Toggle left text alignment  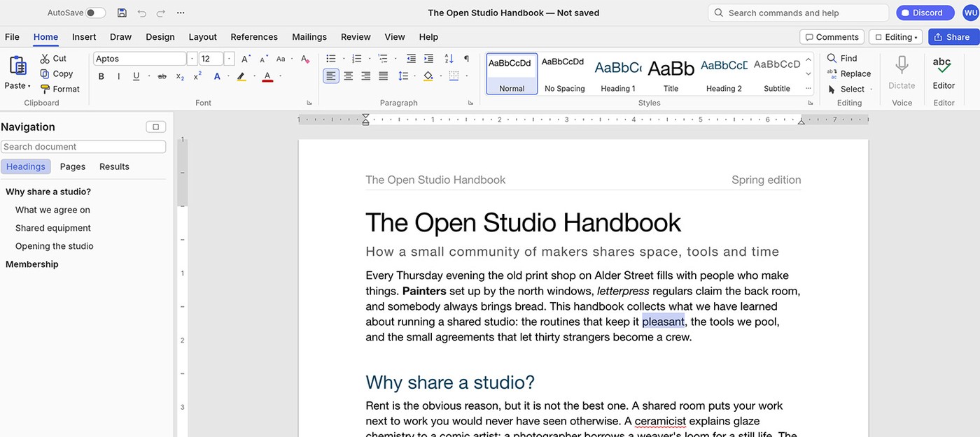(x=330, y=76)
